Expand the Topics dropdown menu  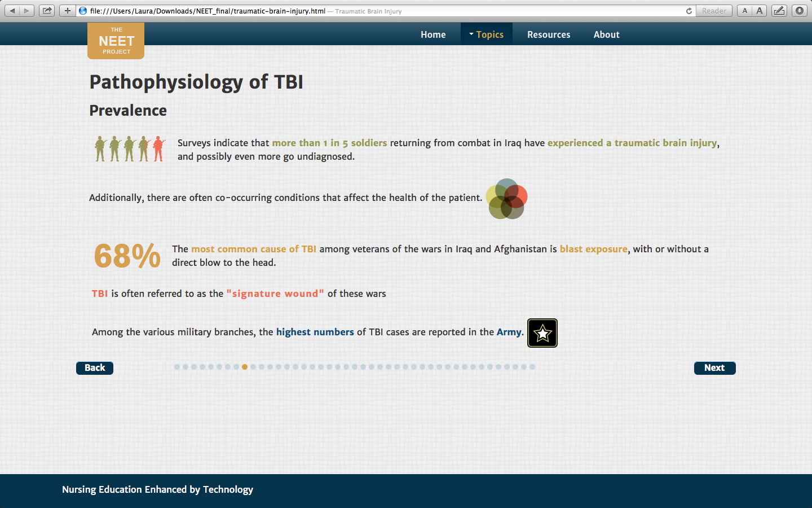487,34
